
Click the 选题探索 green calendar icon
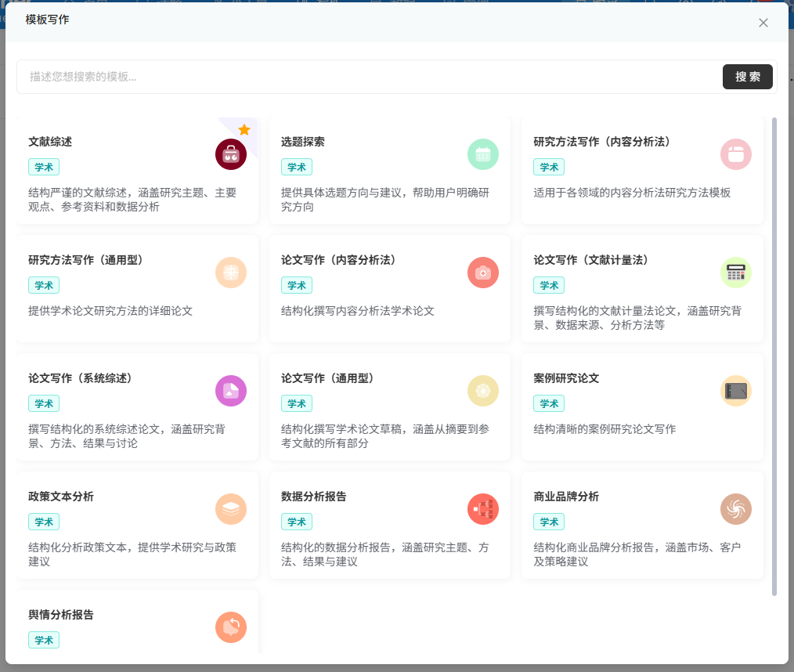coord(483,154)
